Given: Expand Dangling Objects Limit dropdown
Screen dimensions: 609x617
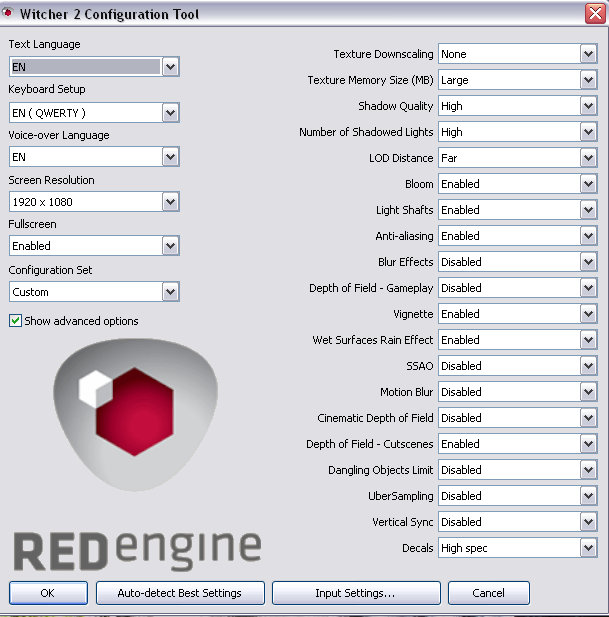Looking at the screenshot, I should click(518, 469).
